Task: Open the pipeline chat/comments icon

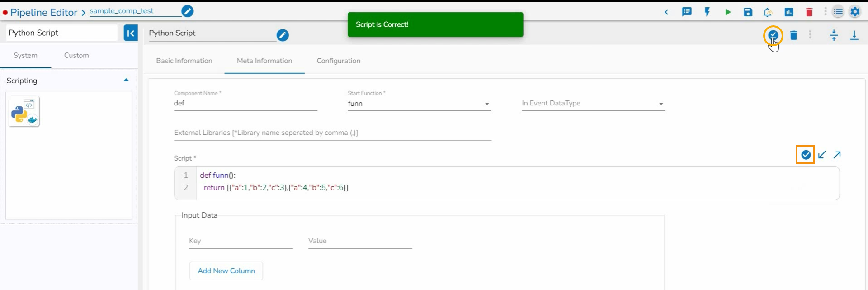Action: [687, 12]
